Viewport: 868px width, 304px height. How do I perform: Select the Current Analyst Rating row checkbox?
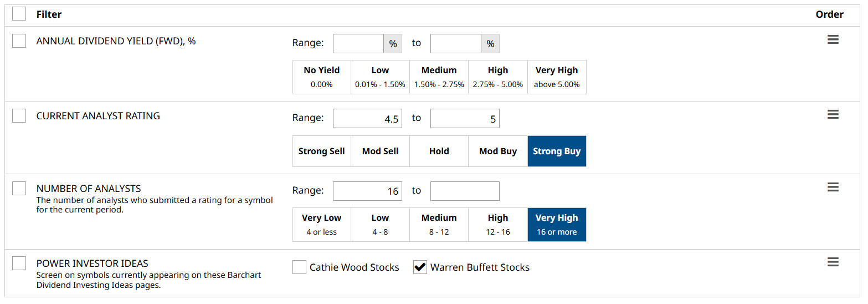click(19, 115)
